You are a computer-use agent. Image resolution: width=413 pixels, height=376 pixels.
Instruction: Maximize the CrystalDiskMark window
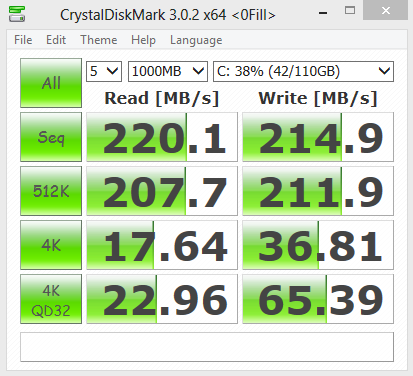click(x=350, y=11)
